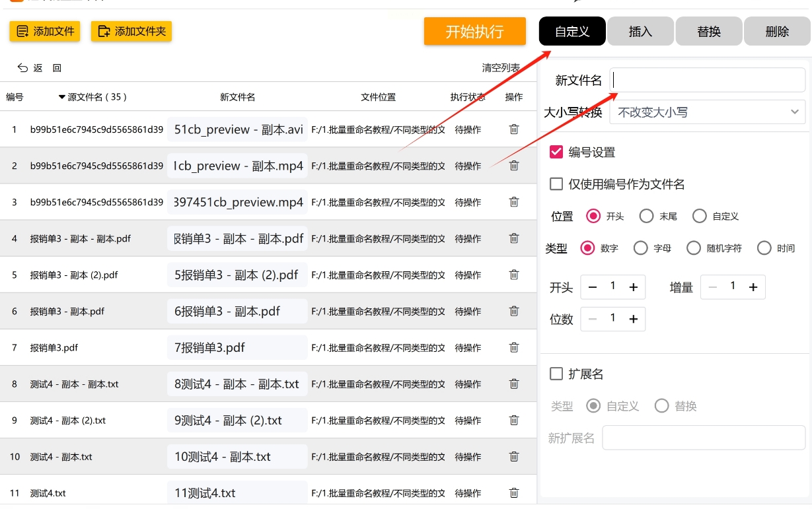Uncheck the 编号设置 checkbox

(556, 152)
